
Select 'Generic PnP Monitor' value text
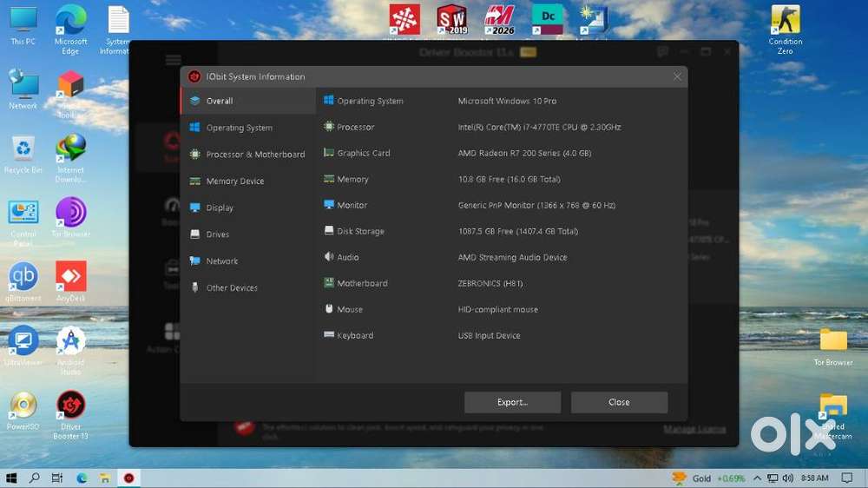tap(536, 205)
